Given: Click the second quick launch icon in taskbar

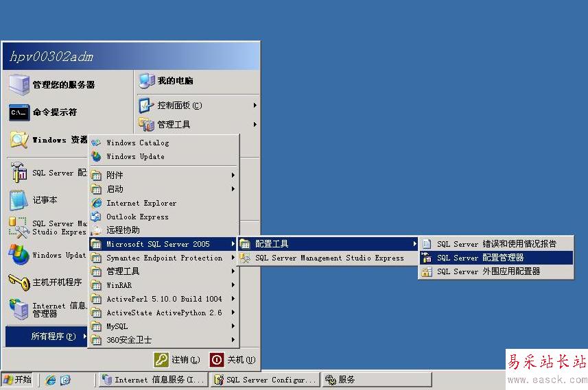Looking at the screenshot, I should (65, 380).
